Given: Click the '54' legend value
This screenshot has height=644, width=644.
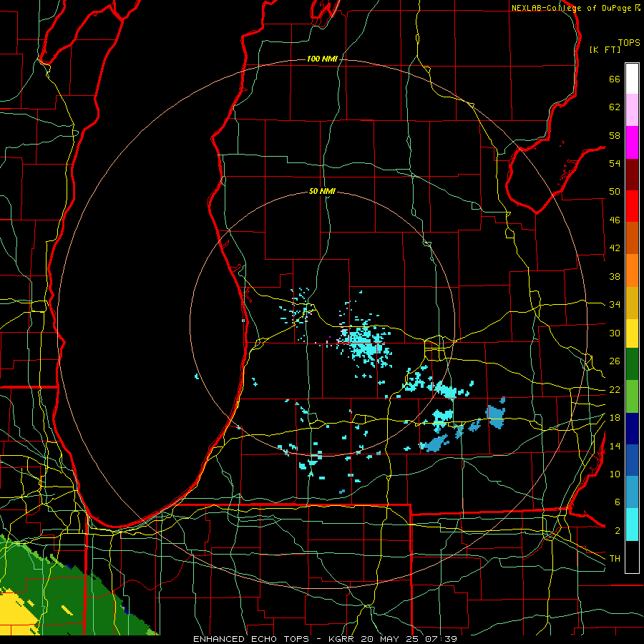Looking at the screenshot, I should (615, 163).
